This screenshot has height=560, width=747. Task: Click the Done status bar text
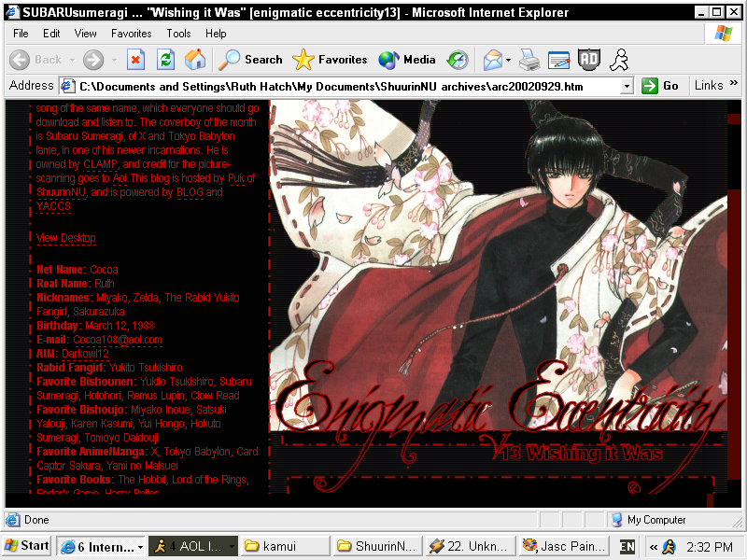click(36, 520)
